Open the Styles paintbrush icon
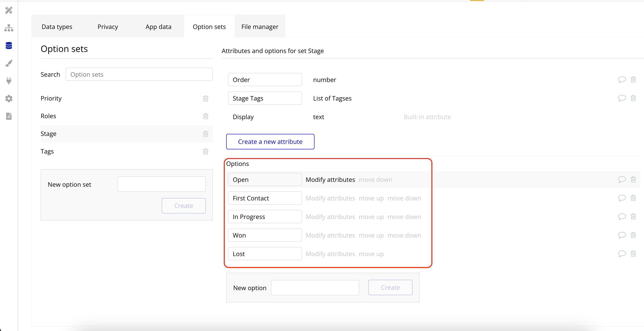 tap(9, 63)
